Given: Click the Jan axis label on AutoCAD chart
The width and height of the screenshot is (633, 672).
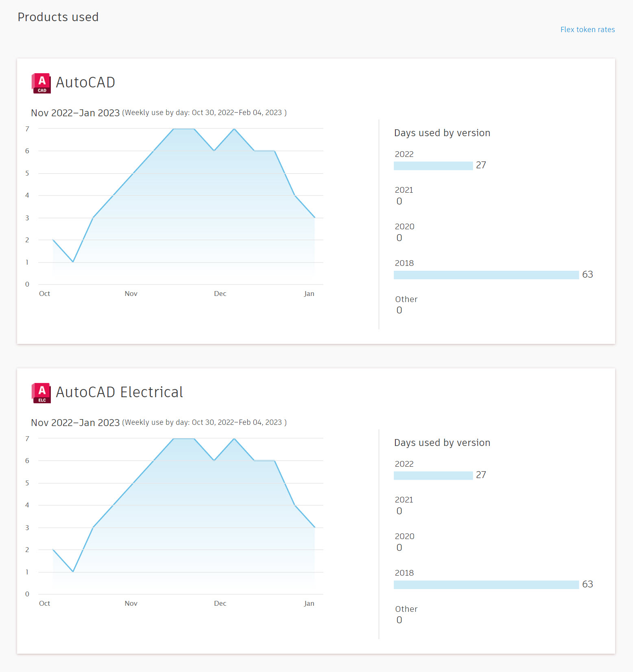Looking at the screenshot, I should pos(309,294).
